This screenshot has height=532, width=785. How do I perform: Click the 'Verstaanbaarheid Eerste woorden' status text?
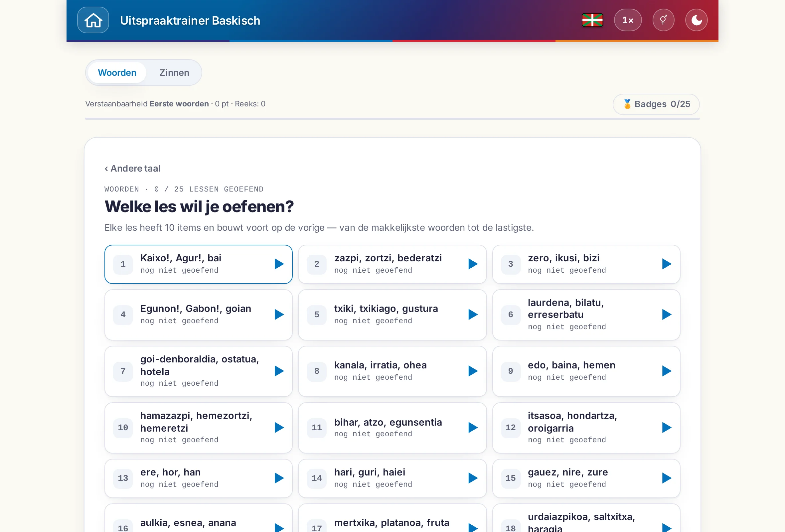click(147, 104)
